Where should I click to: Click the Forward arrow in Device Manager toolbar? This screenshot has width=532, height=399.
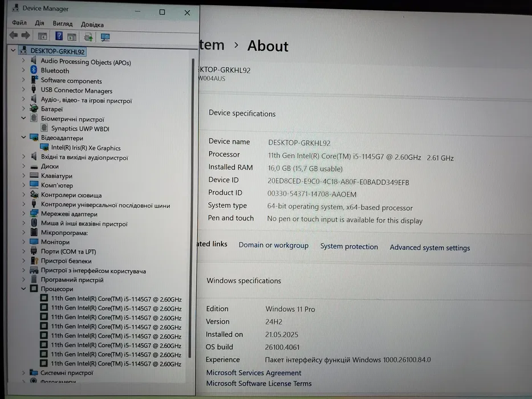[26, 35]
